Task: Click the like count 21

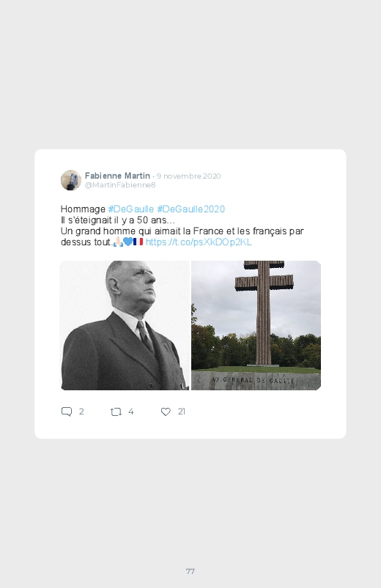Action: point(181,412)
